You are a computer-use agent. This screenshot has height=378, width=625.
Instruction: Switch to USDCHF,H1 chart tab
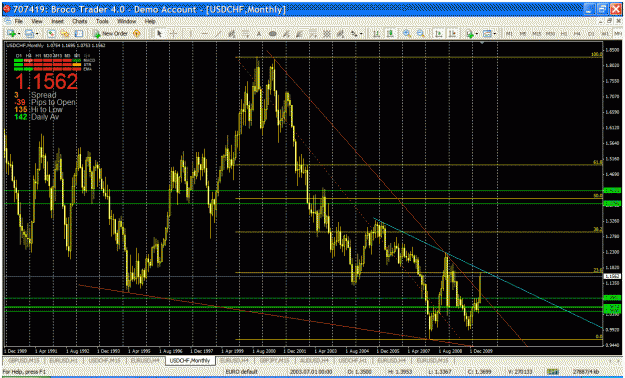tap(353, 360)
